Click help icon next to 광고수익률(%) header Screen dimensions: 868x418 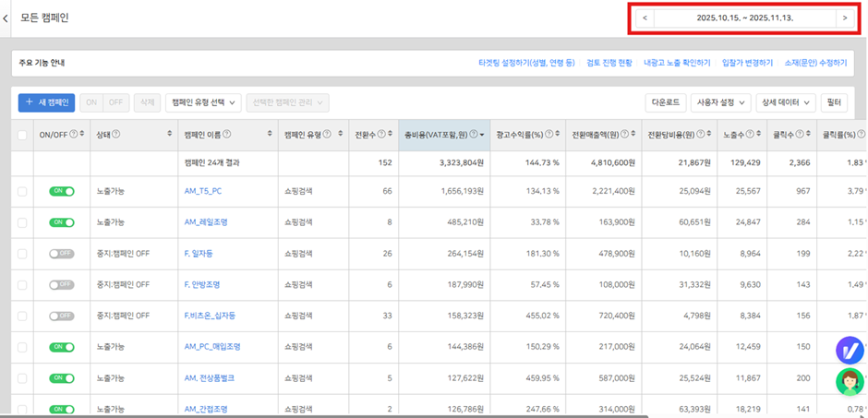click(549, 135)
